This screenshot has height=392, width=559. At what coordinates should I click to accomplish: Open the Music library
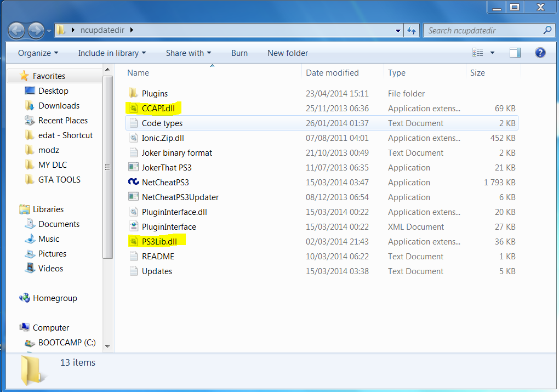(x=48, y=239)
